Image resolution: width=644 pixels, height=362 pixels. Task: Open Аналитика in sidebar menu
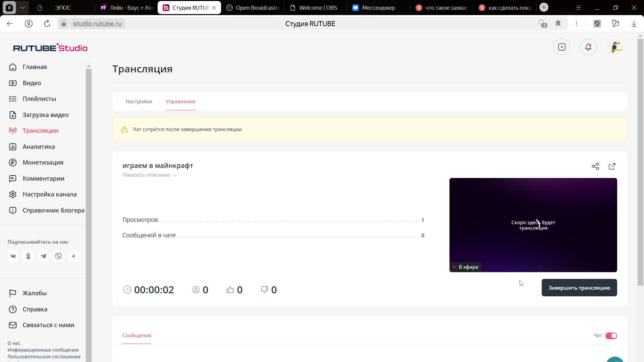click(39, 146)
